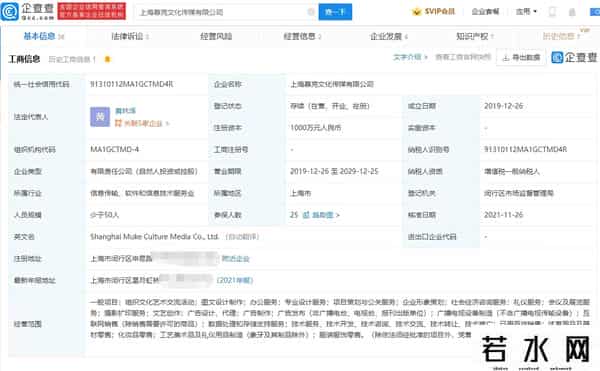600x371 pixels.
Task: Open the (2021年报) link
Action: 235,280
